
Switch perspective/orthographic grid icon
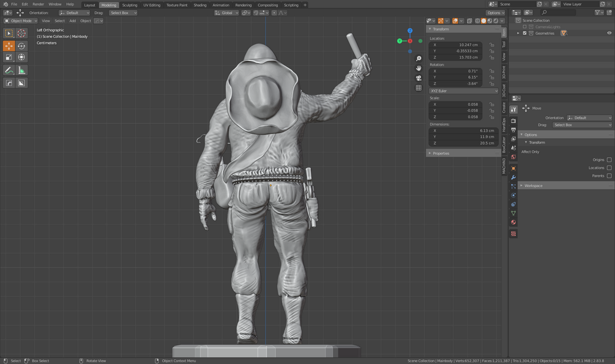[419, 88]
